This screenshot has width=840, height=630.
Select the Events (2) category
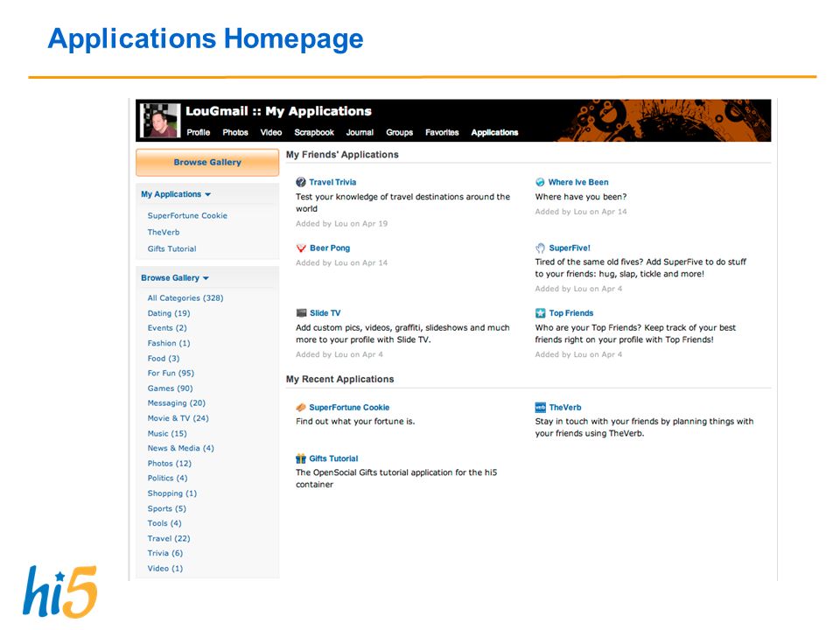(x=167, y=328)
